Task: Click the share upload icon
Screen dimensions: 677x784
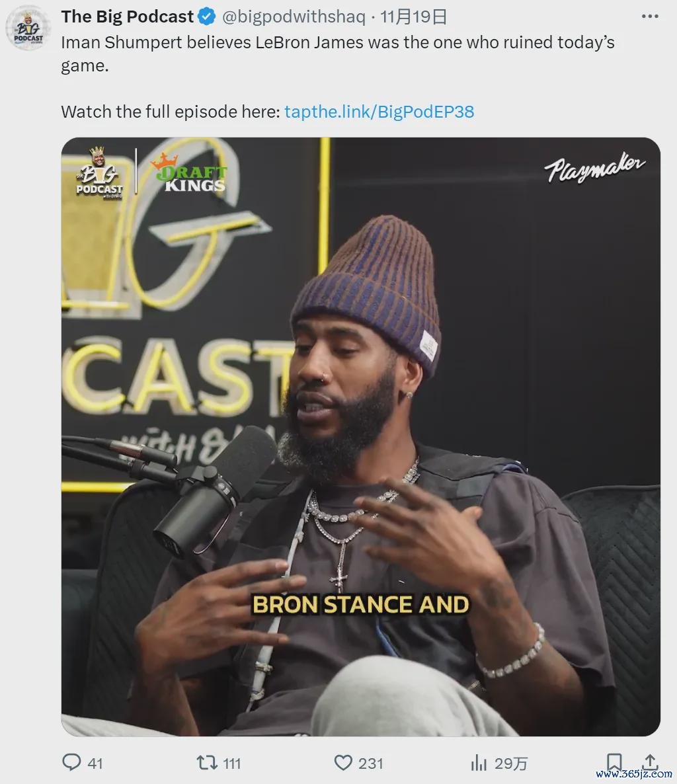Action: [649, 762]
